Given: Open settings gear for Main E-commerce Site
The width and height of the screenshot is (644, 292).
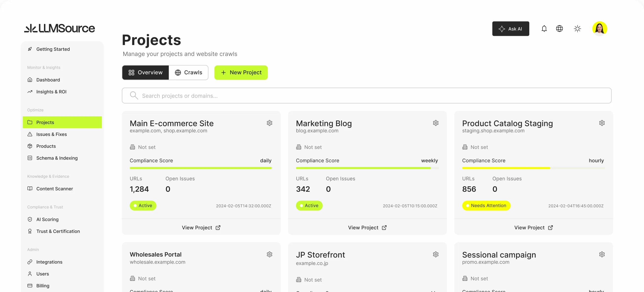Looking at the screenshot, I should tap(269, 123).
